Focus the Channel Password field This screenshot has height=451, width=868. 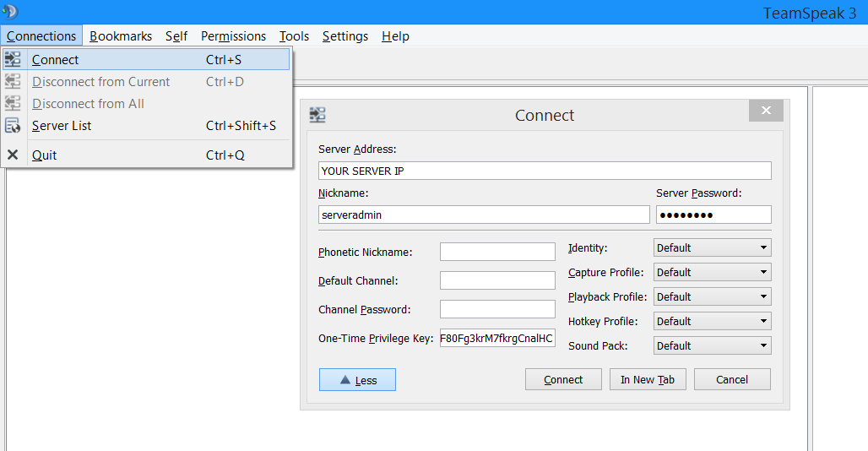497,309
